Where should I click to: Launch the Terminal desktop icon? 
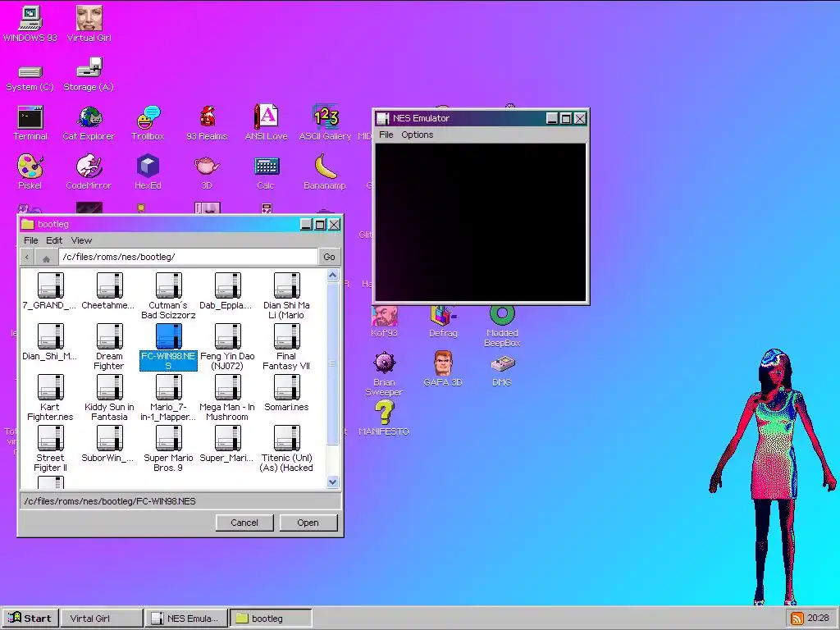click(x=30, y=123)
